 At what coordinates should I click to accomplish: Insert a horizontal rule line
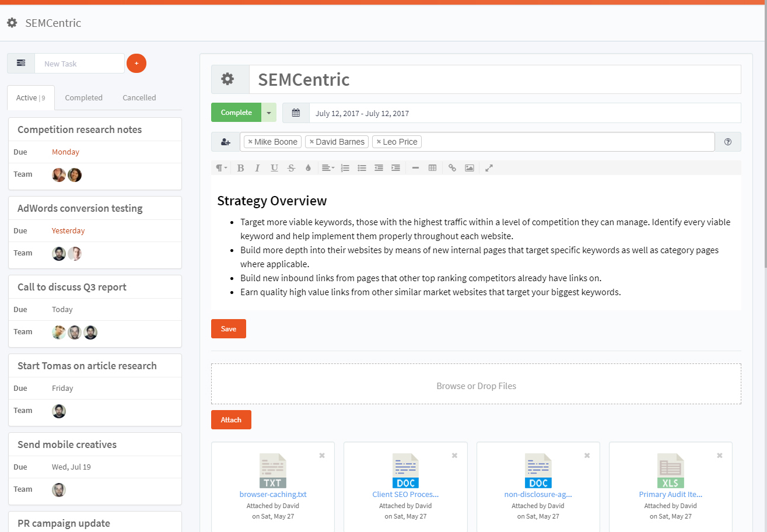point(415,168)
